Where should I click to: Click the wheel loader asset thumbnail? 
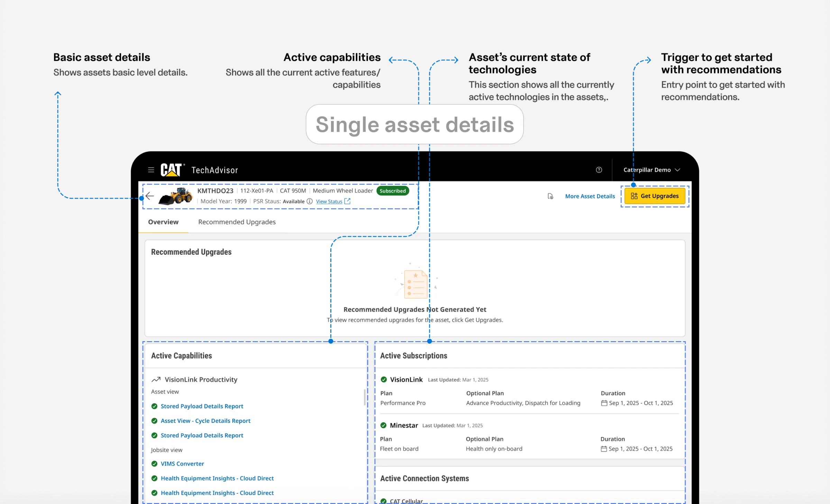(176, 196)
